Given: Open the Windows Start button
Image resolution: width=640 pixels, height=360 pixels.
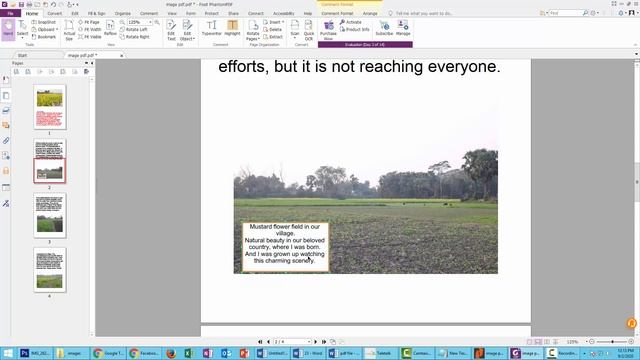Looking at the screenshot, I should click(x=8, y=353).
